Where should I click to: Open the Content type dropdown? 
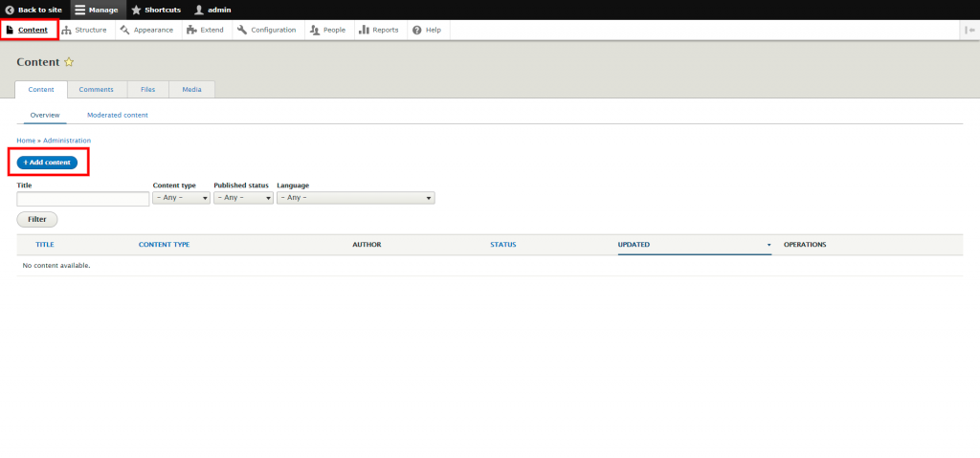tap(181, 198)
